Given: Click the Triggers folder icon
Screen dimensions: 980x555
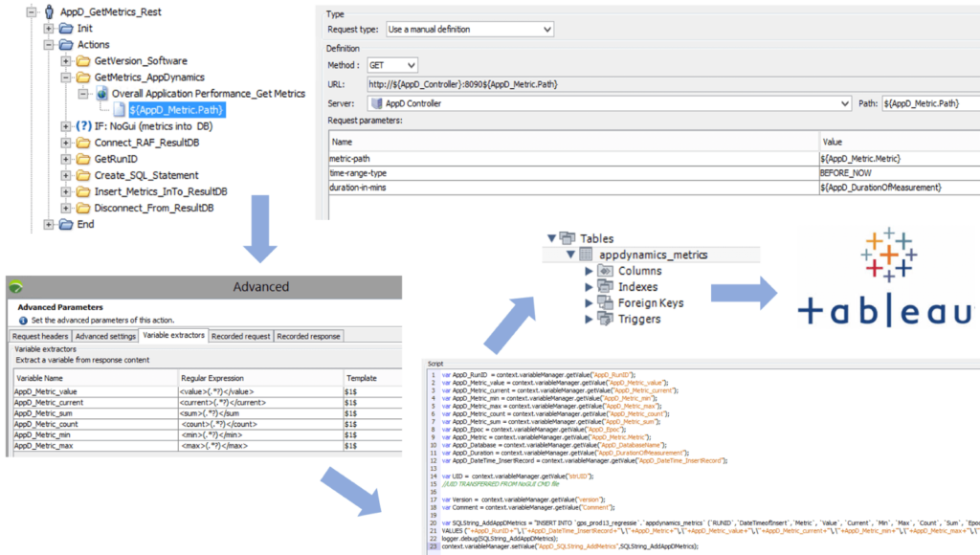Looking at the screenshot, I should pyautogui.click(x=605, y=318).
